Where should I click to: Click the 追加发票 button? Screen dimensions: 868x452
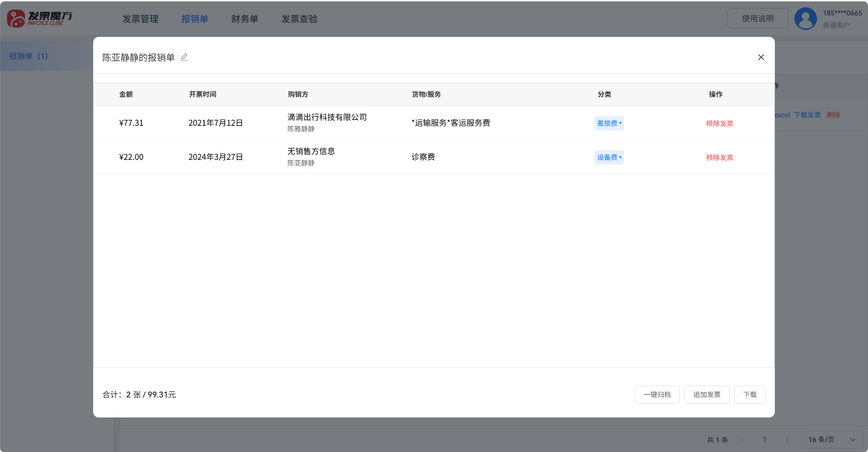(707, 394)
